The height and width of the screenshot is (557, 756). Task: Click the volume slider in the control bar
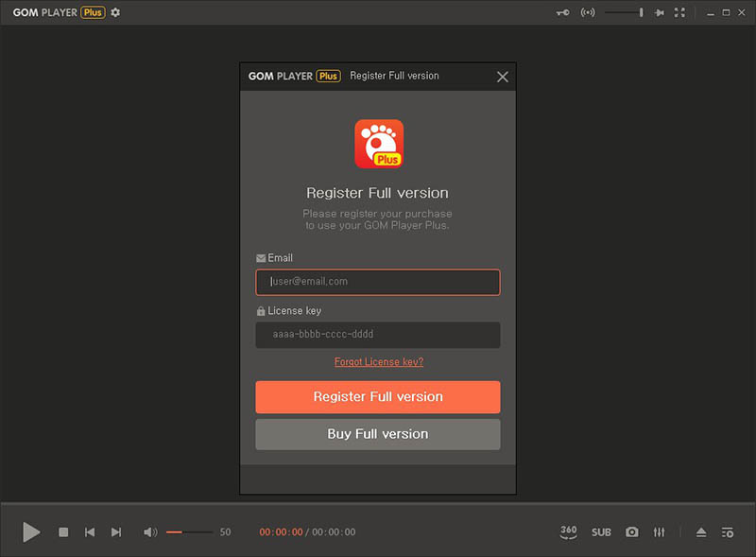(189, 532)
